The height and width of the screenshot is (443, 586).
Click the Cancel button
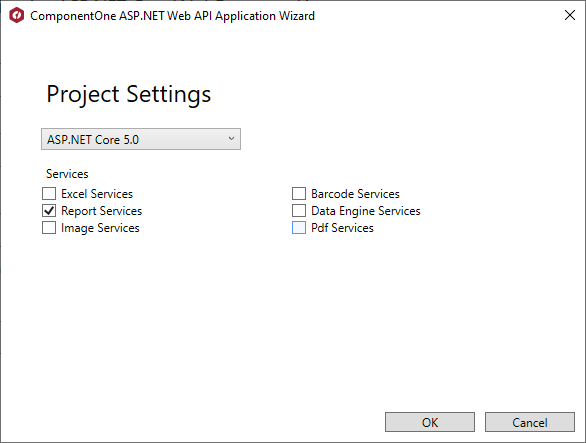530,422
